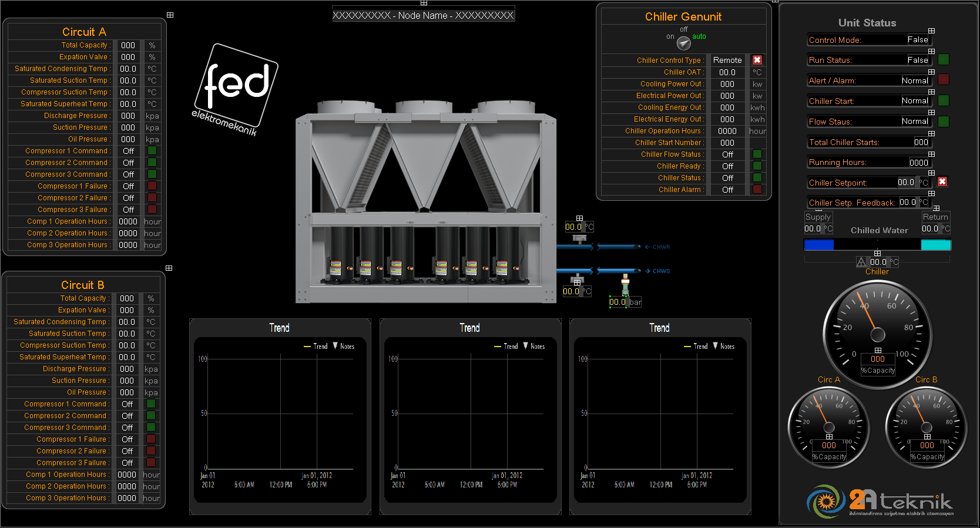The height and width of the screenshot is (528, 980).
Task: Click the Remote value of Chiller Control Type
Action: (x=727, y=60)
